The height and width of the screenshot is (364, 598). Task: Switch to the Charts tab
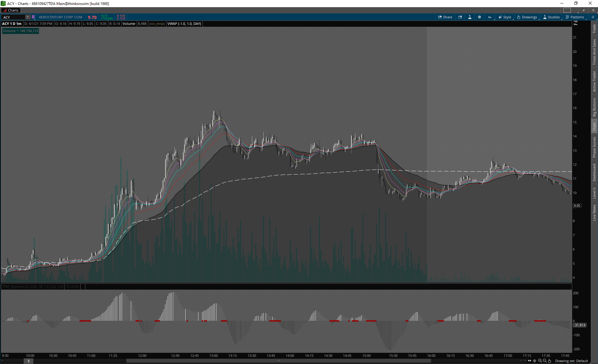coord(11,10)
